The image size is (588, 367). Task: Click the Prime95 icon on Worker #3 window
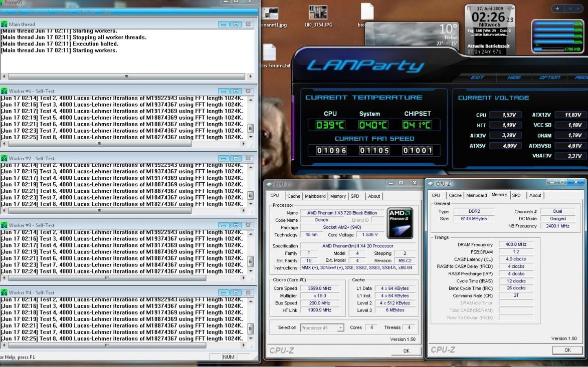[x=4, y=225]
